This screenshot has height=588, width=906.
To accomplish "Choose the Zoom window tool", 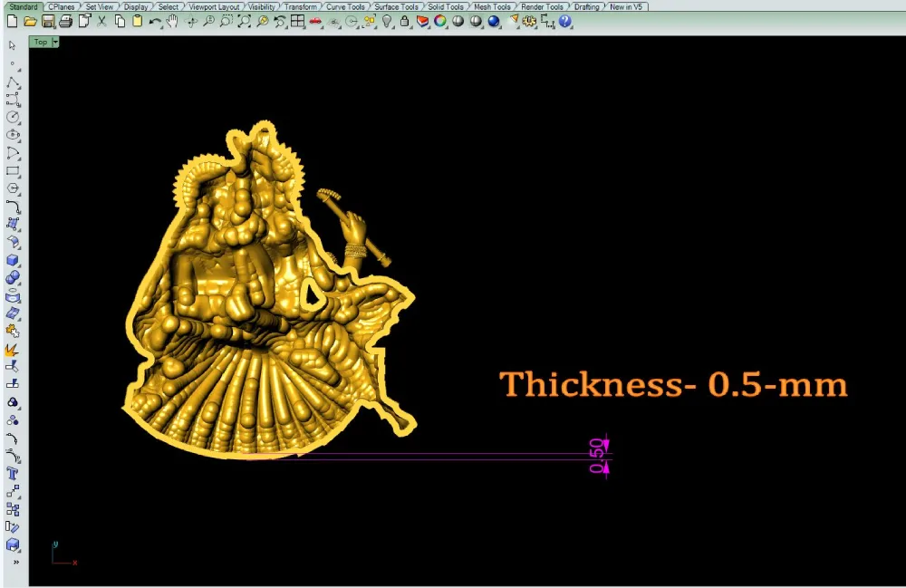I will pyautogui.click(x=226, y=22).
